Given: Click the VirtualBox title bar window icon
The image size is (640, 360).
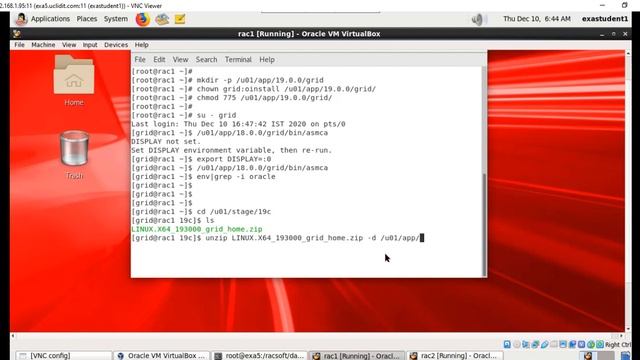Looking at the screenshot, I should pos(16,34).
